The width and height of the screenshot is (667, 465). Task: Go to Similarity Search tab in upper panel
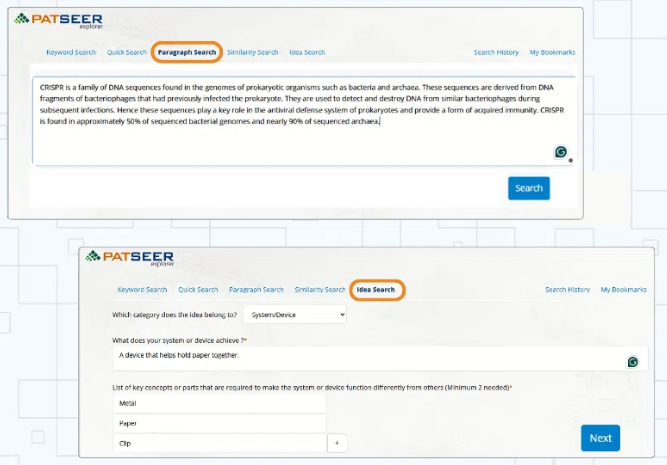point(252,52)
